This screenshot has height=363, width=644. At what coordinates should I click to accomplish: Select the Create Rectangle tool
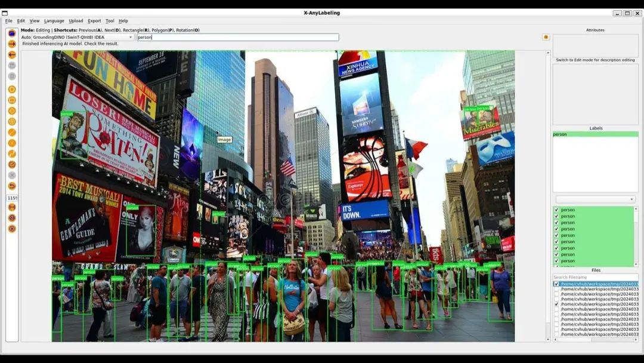12,100
